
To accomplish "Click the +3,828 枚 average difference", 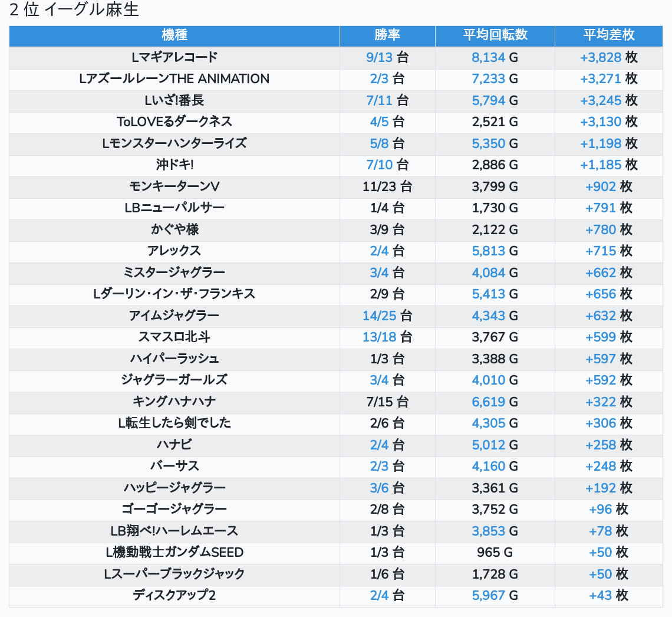I will click(x=608, y=57).
